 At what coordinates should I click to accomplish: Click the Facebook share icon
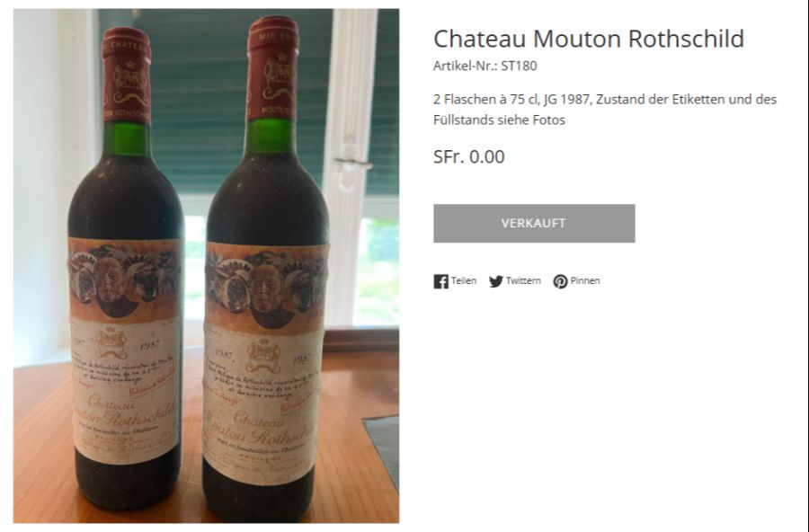(440, 281)
